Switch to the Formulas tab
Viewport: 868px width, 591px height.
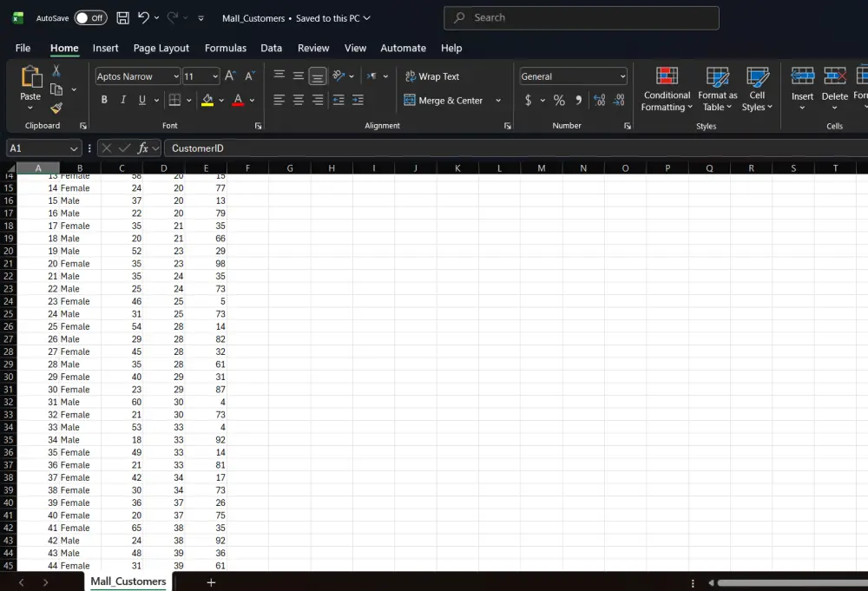tap(226, 48)
